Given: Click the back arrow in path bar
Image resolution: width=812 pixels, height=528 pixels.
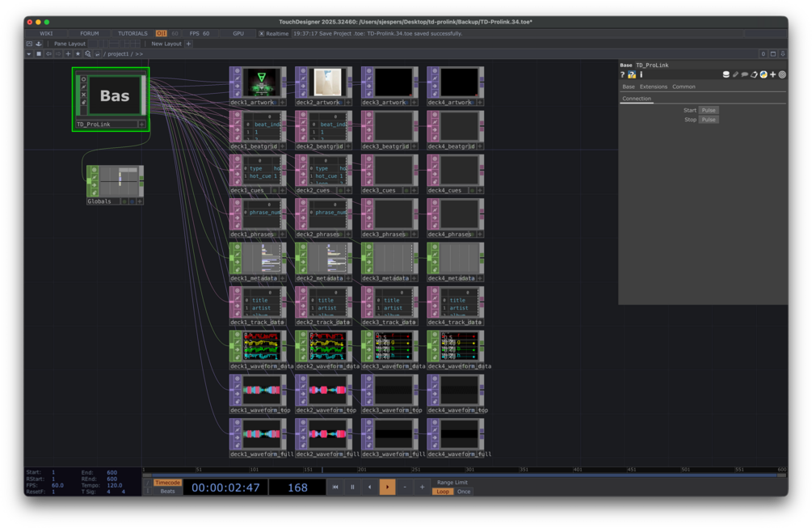Looking at the screenshot, I should click(x=48, y=54).
